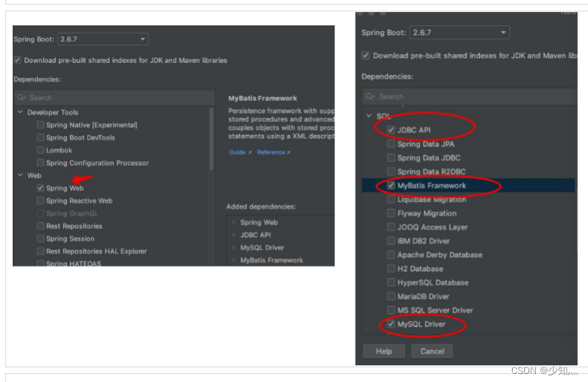This screenshot has width=588, height=382.
Task: Open Spring Boot version dropdown in left window
Action: (x=103, y=39)
